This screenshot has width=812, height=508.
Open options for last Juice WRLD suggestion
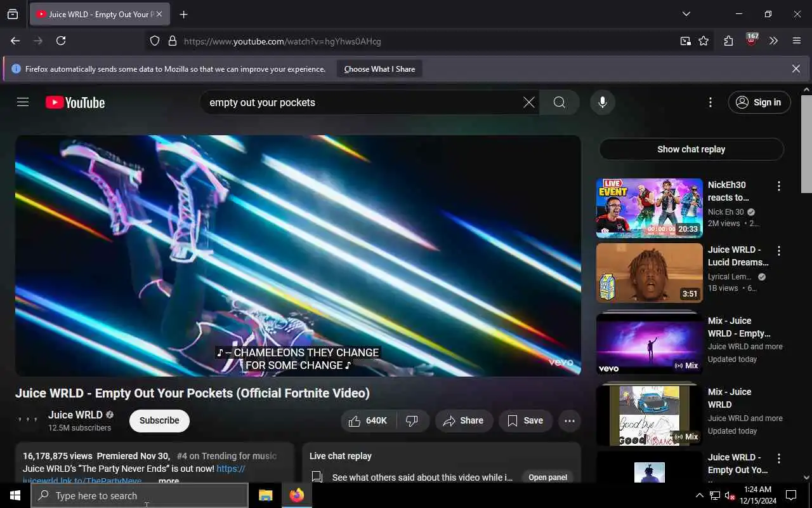(779, 458)
